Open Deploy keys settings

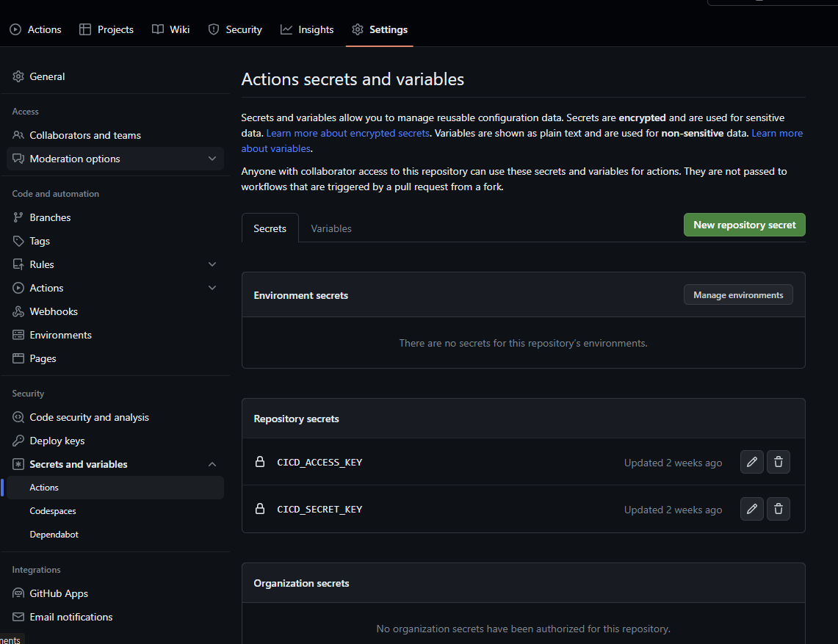(115, 441)
